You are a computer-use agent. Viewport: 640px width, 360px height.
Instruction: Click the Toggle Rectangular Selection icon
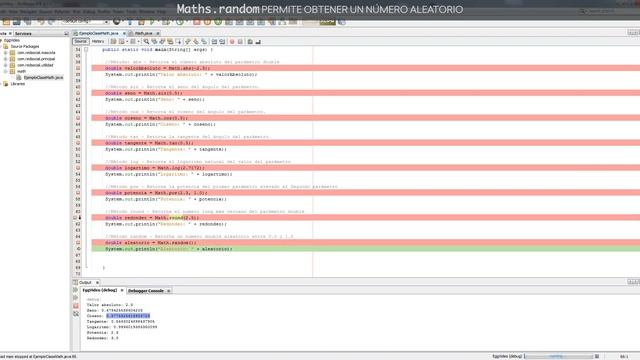tap(178, 42)
